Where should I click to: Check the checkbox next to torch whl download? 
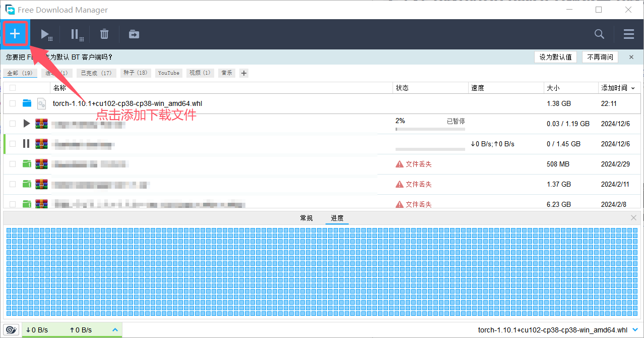[x=12, y=103]
